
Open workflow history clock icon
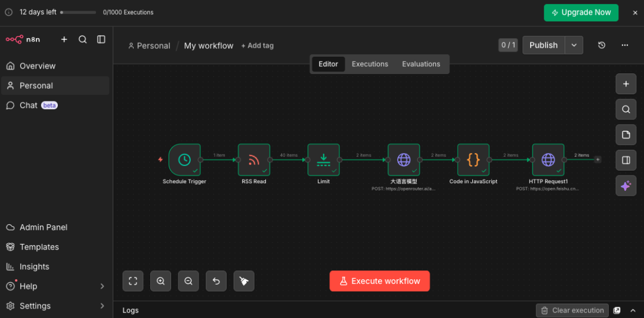point(602,45)
